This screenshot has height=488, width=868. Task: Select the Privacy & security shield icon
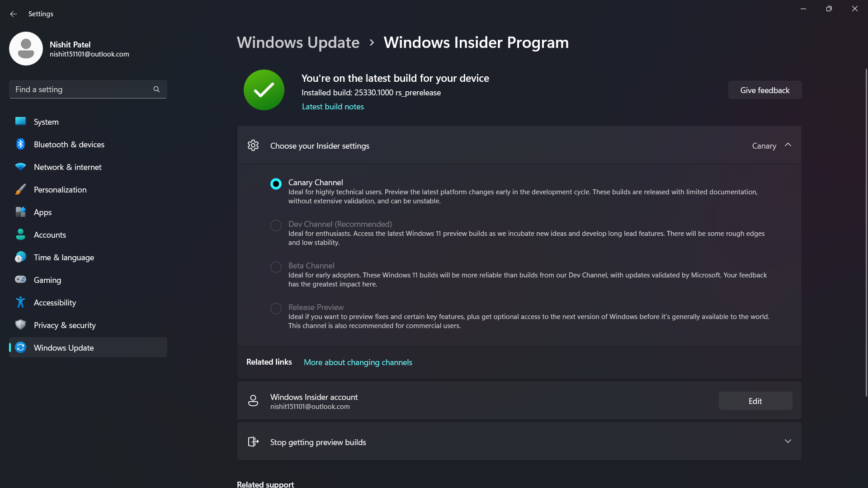point(21,325)
